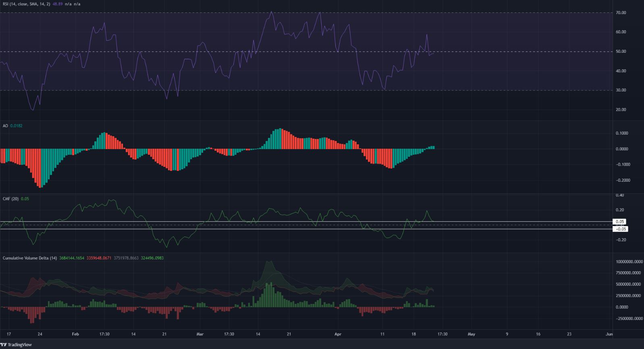Click the Jun label on time axis
This screenshot has width=644, height=349.
point(609,334)
